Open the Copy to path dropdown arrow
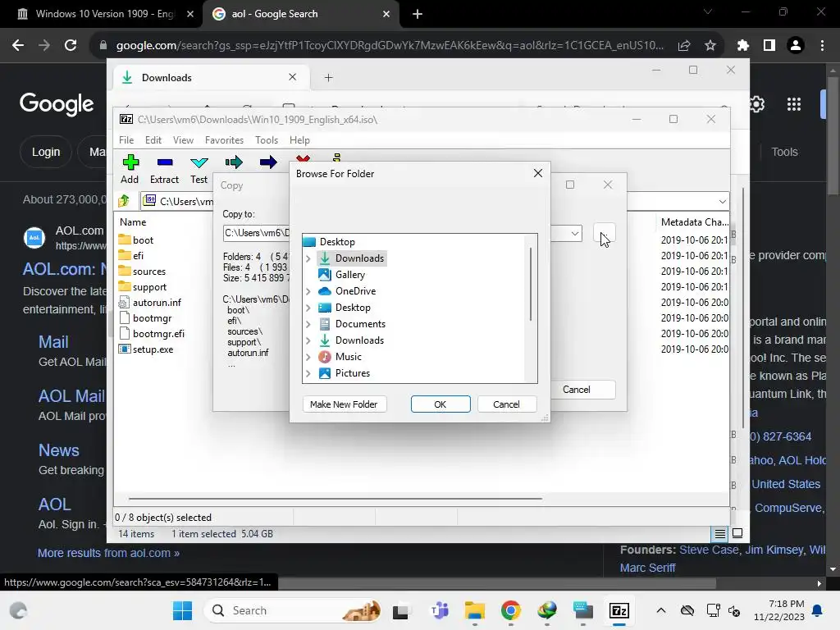 pyautogui.click(x=575, y=233)
